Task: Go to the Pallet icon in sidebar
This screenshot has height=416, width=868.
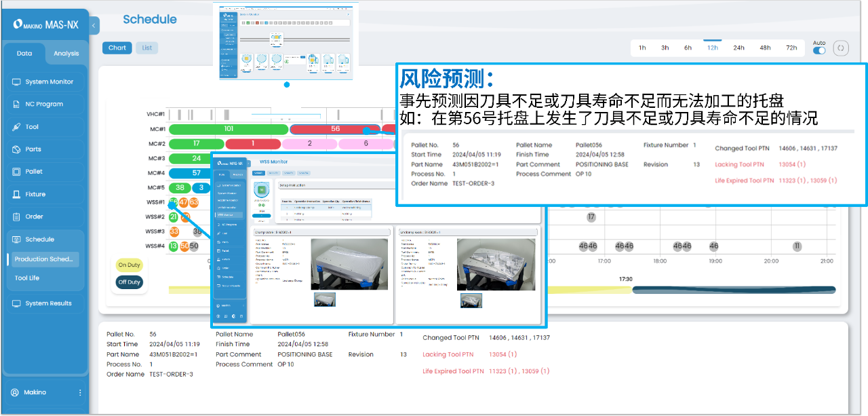Action: point(17,172)
